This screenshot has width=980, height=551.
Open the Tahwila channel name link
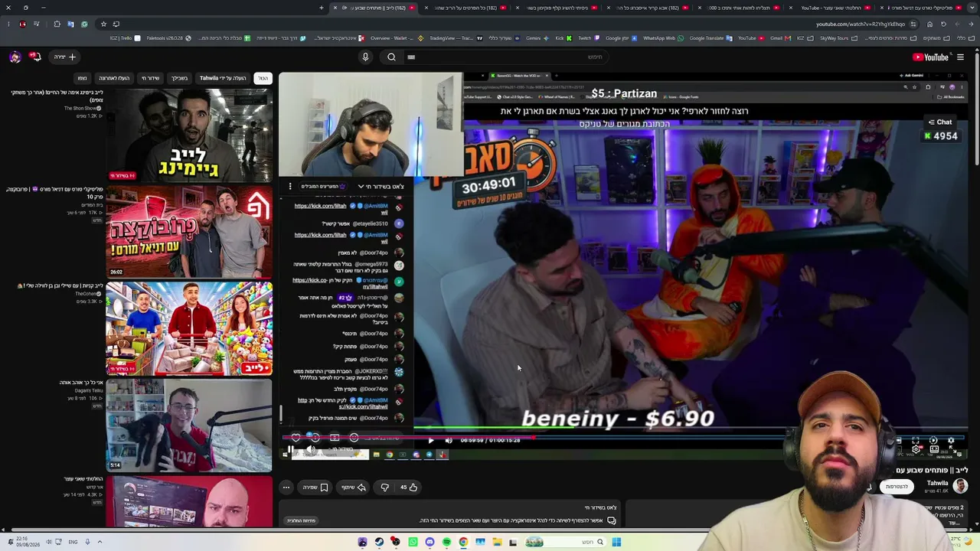coord(937,483)
